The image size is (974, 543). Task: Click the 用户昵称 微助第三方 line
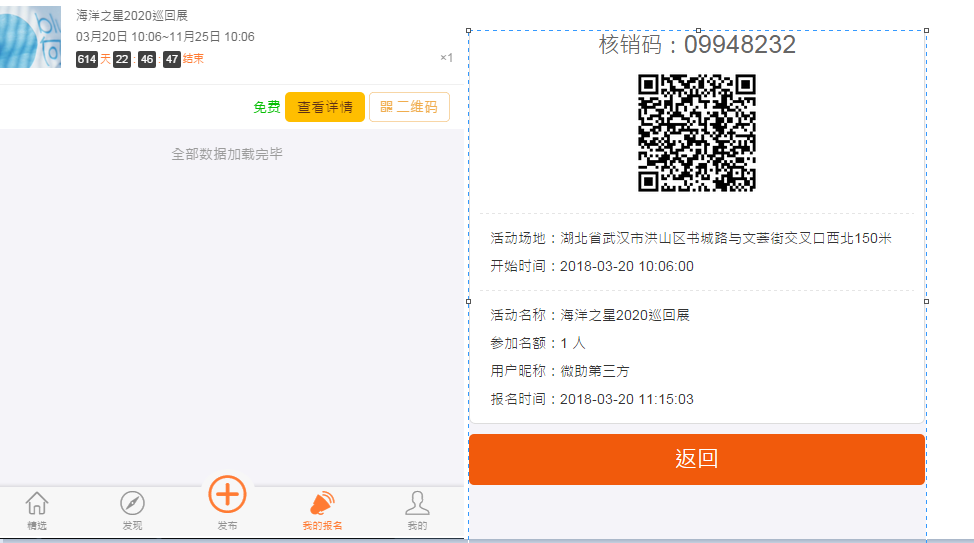560,371
